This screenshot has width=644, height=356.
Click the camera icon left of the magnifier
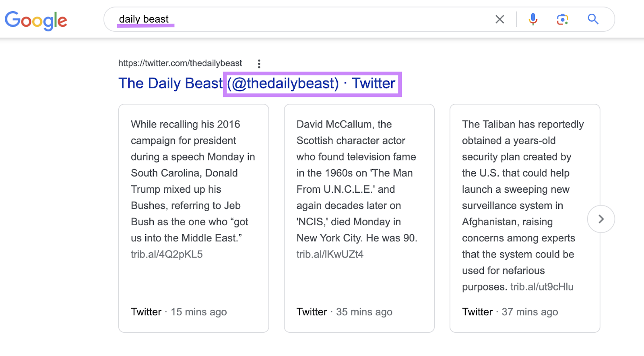click(562, 19)
